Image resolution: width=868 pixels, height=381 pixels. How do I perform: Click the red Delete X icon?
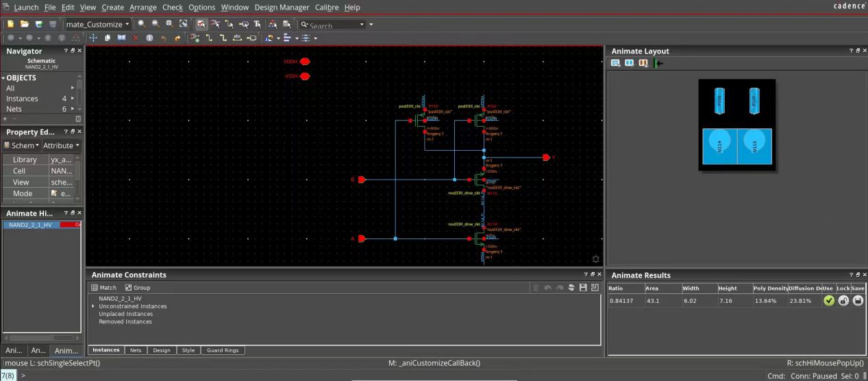[135, 38]
